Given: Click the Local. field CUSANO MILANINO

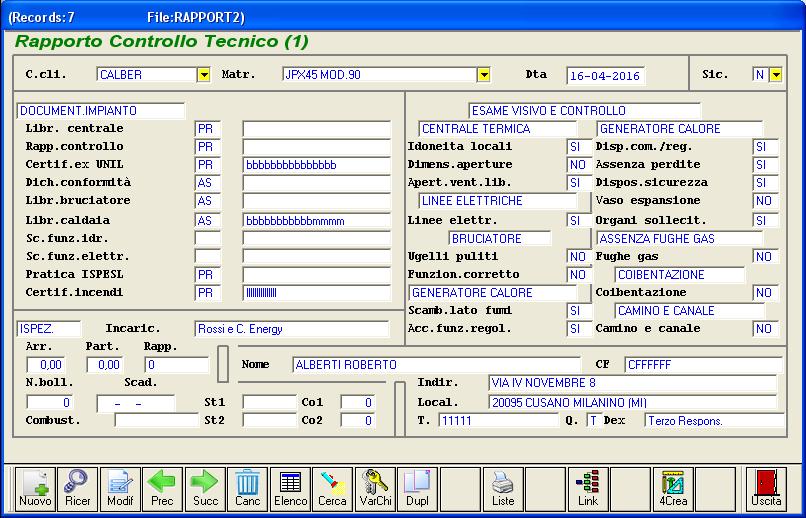Looking at the screenshot, I should coord(633,402).
